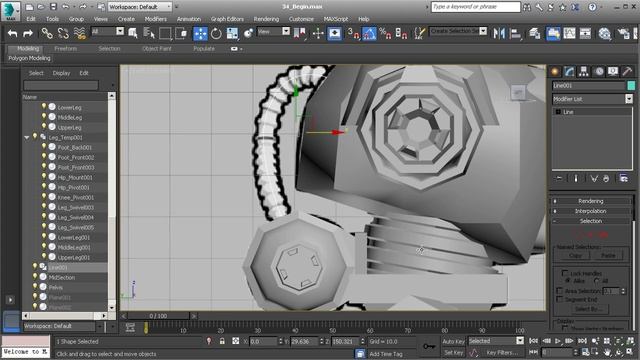
Task: Select the Alike radio button
Action: coord(568,281)
